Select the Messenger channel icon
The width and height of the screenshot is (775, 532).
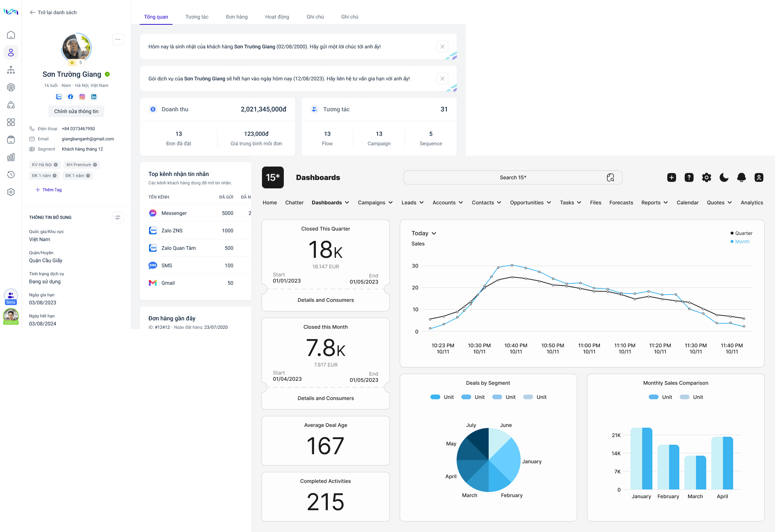coord(153,213)
